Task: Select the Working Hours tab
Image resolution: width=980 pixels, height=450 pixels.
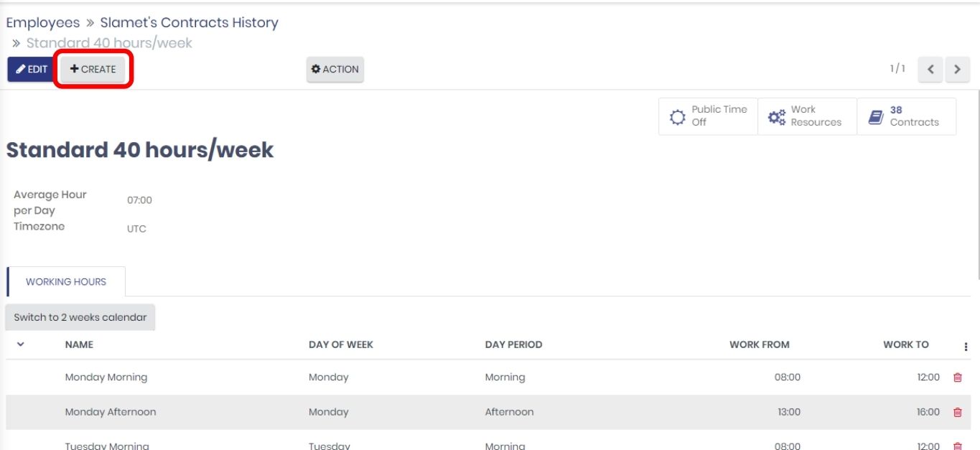Action: tap(66, 282)
